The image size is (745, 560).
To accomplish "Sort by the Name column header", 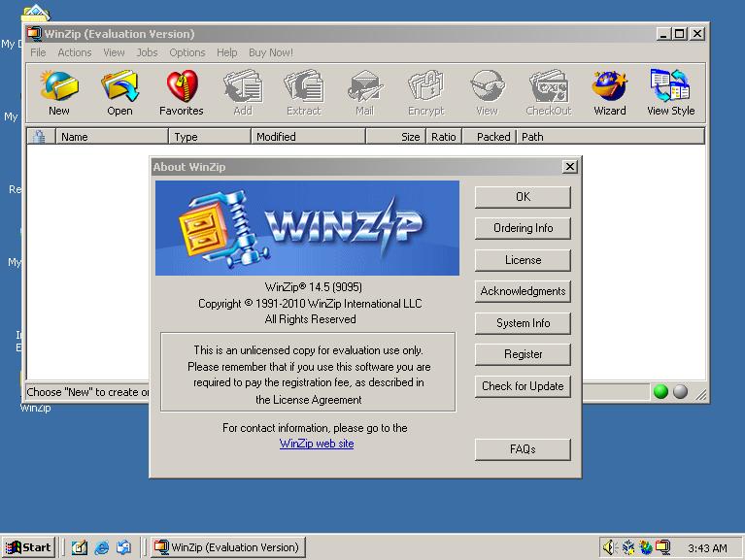I will tap(112, 137).
